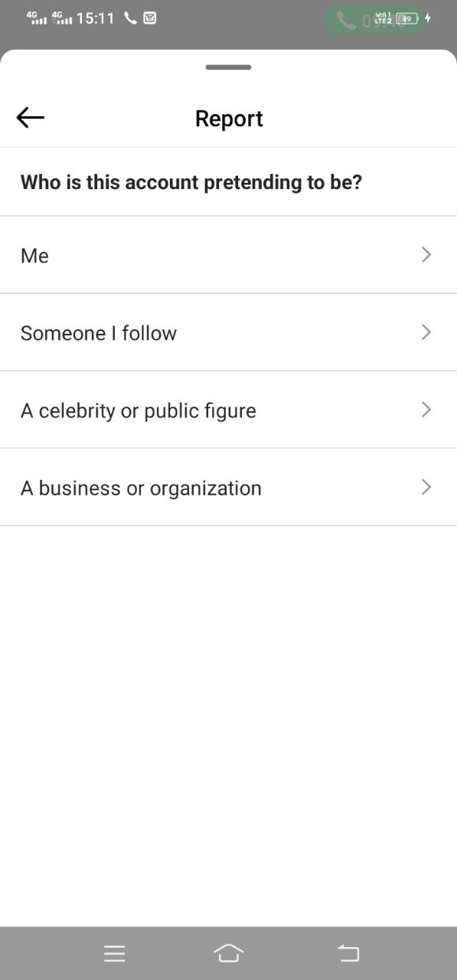Tap the Report title text
This screenshot has height=980, width=457.
(229, 119)
